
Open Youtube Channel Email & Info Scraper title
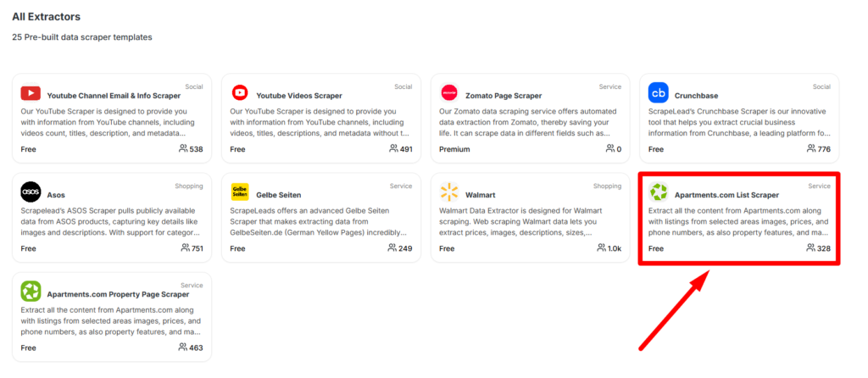pos(114,96)
